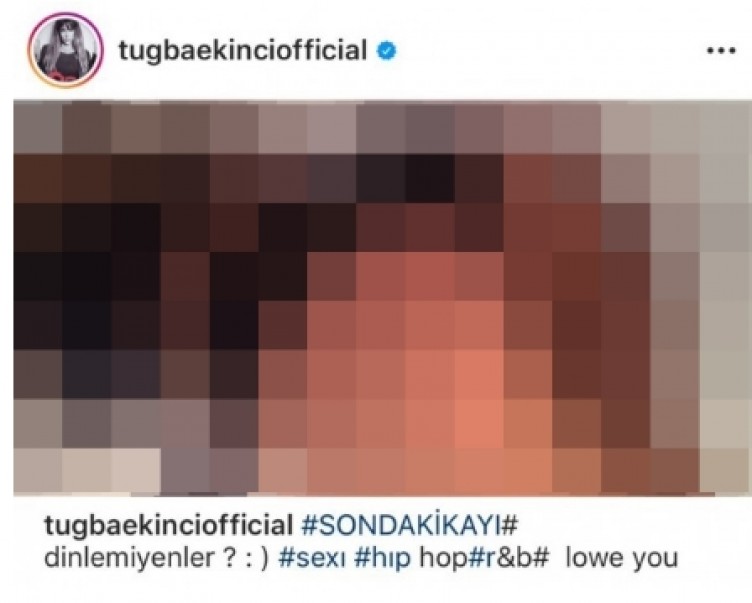Click the bold tugbaekinciofficial username in caption
Viewport: 752px width, 603px height.
(168, 526)
